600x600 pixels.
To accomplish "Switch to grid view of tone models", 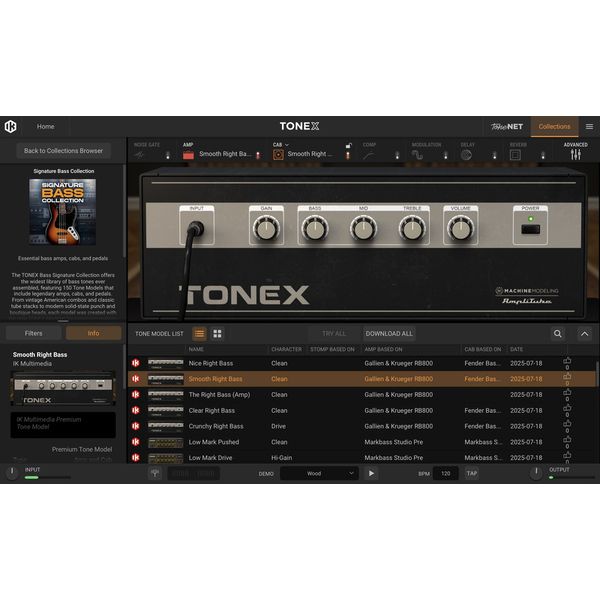I will tap(217, 334).
